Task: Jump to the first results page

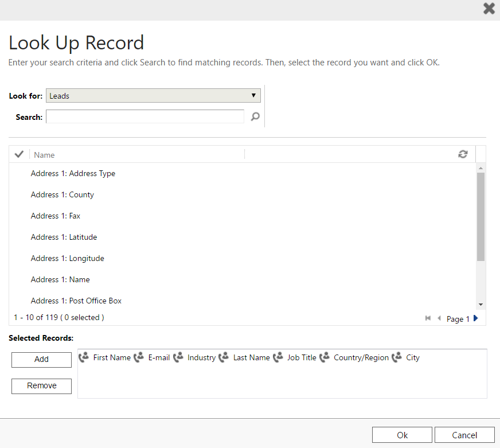Action: 428,318
